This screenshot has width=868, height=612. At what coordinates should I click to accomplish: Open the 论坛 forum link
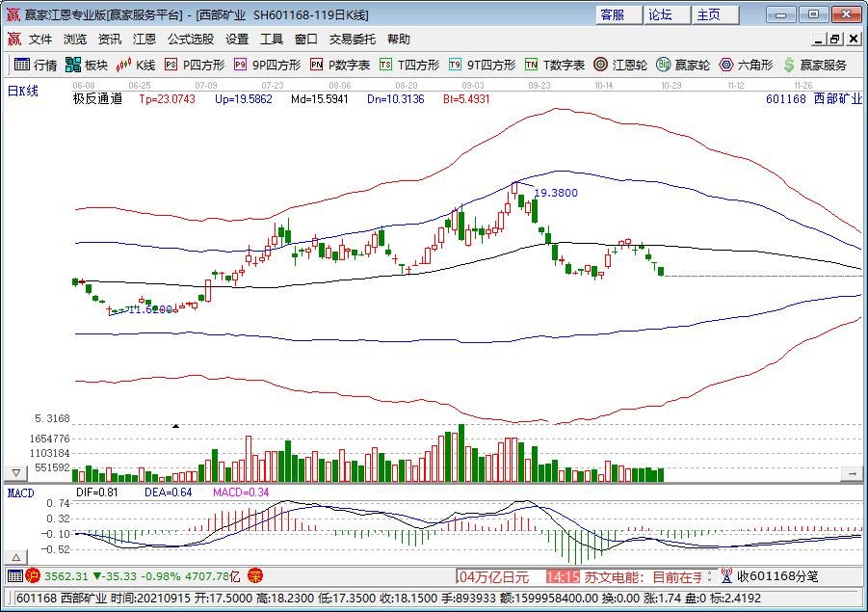click(661, 14)
